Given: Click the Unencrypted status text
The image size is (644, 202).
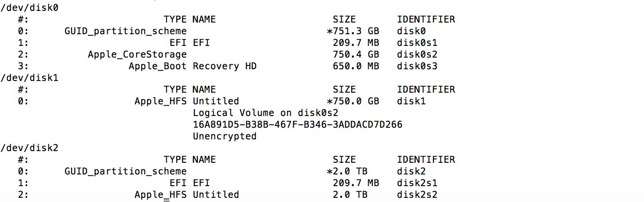Looking at the screenshot, I should [225, 136].
